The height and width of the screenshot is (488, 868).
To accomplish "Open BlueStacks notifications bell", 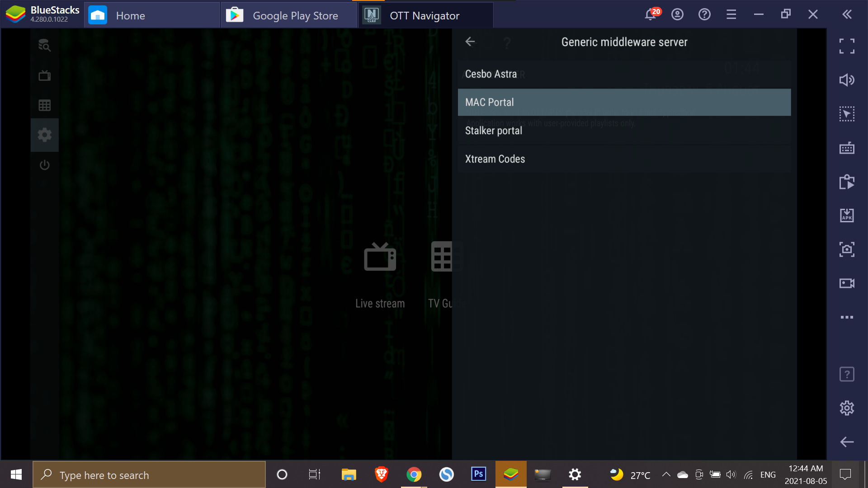I will point(651,14).
